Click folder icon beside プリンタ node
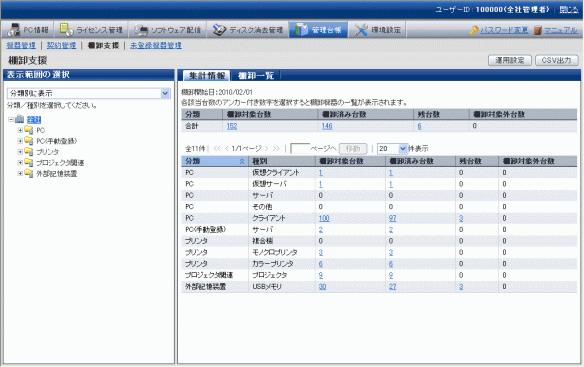The image size is (584, 367). tap(29, 152)
